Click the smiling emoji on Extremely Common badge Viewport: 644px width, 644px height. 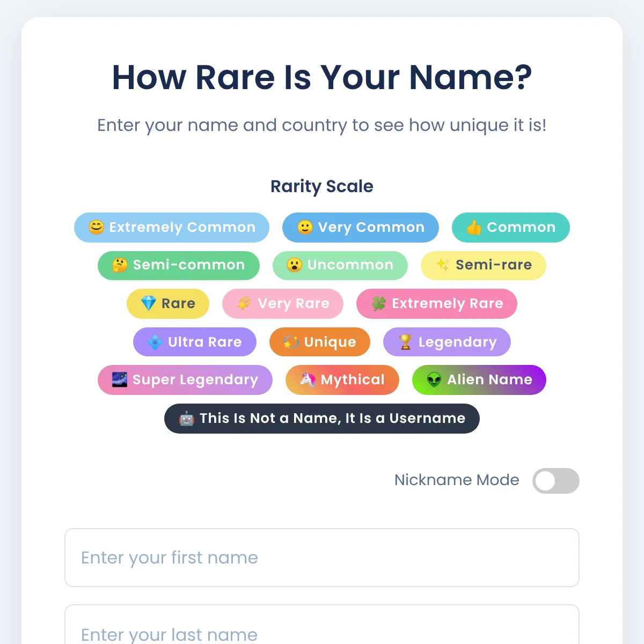coord(96,228)
